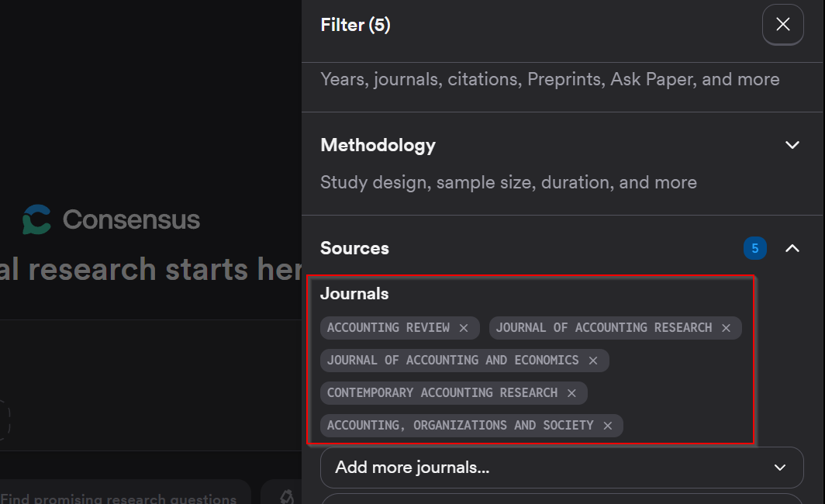Collapse the Sources section chevron
The width and height of the screenshot is (825, 504).
[792, 248]
